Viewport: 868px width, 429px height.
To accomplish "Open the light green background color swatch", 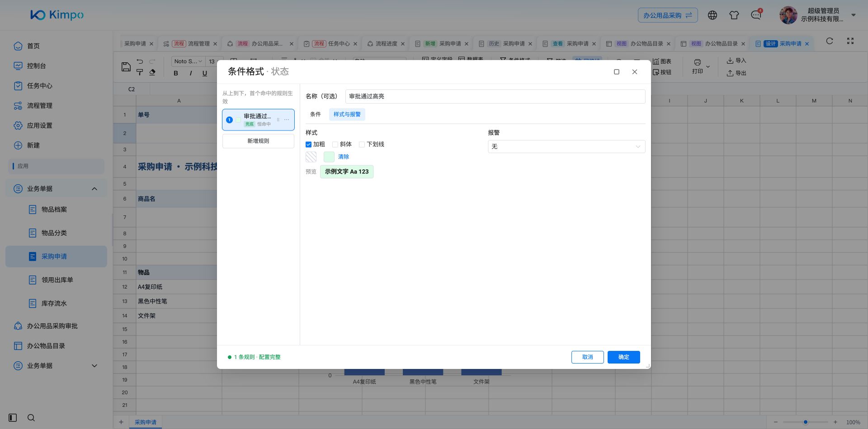I will click(x=329, y=157).
